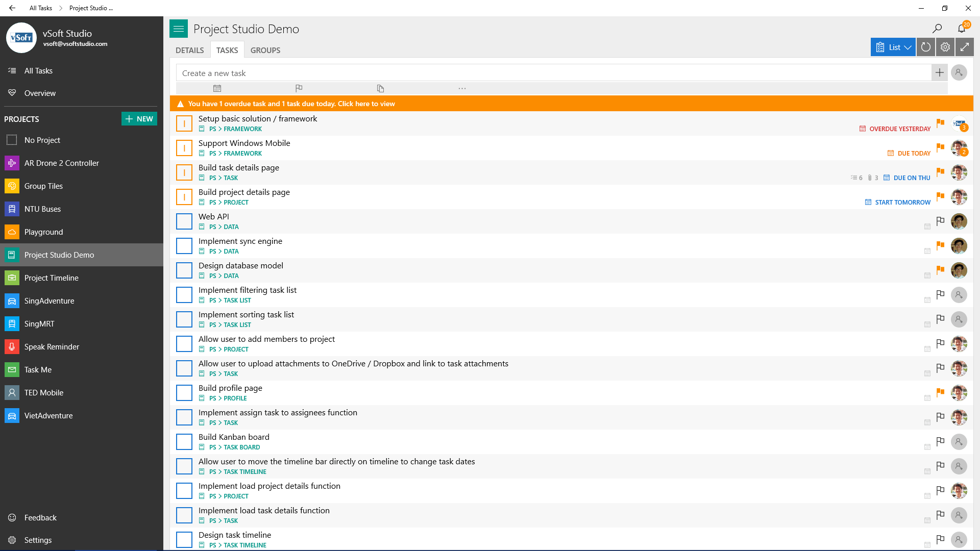Switch to the DETAILS tab
980x551 pixels.
click(x=189, y=50)
